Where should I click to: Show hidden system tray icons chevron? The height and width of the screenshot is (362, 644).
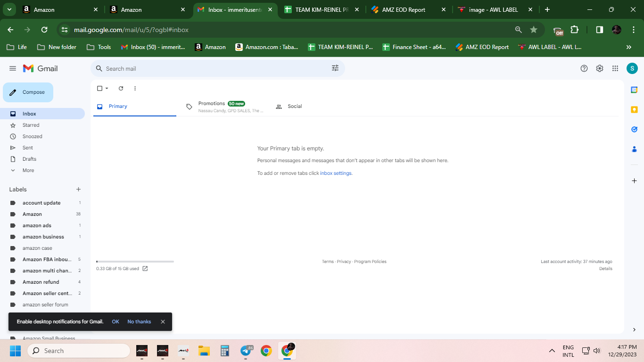click(x=552, y=351)
